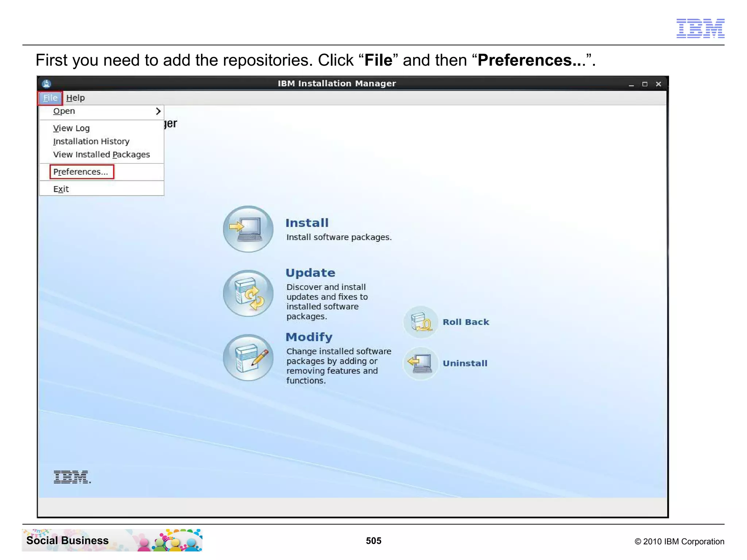747x560 pixels.
Task: Click the Update icon with circular arrows
Action: pyautogui.click(x=248, y=293)
